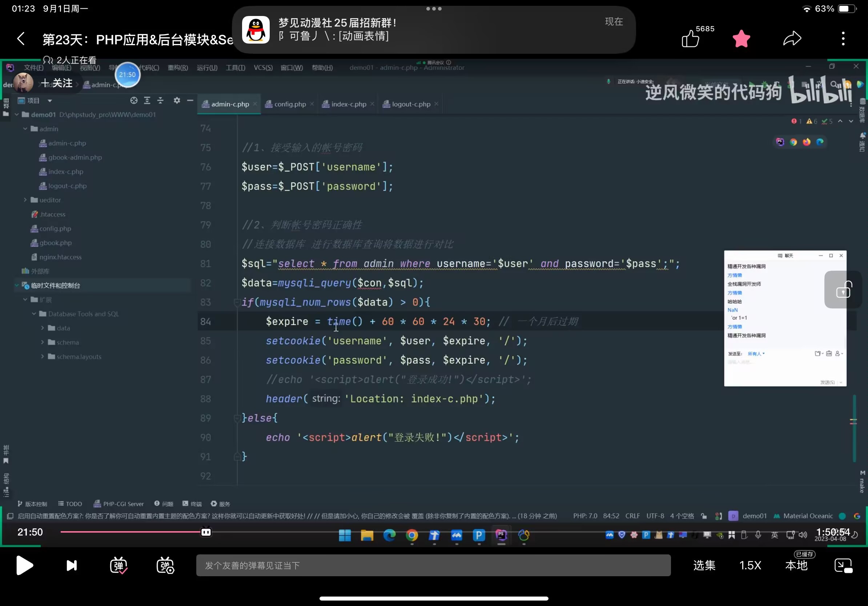
Task: Tap the picture-in-picture icon
Action: pos(843,565)
